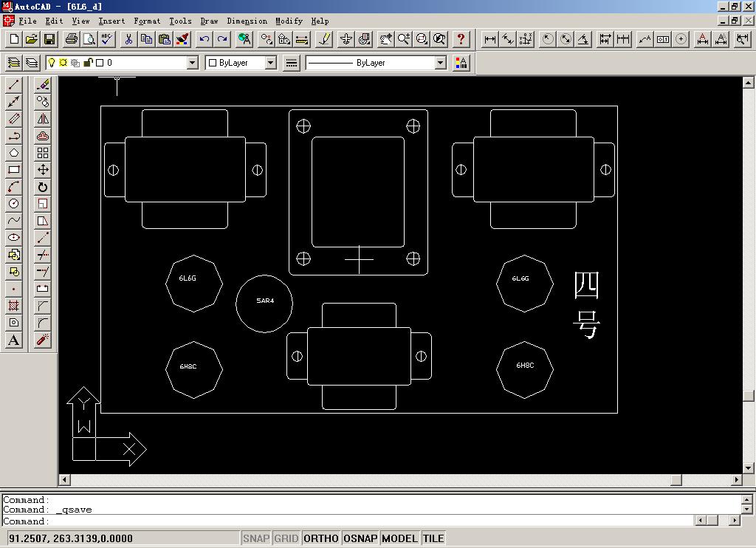Toggle MODEL space in status bar

(x=399, y=538)
